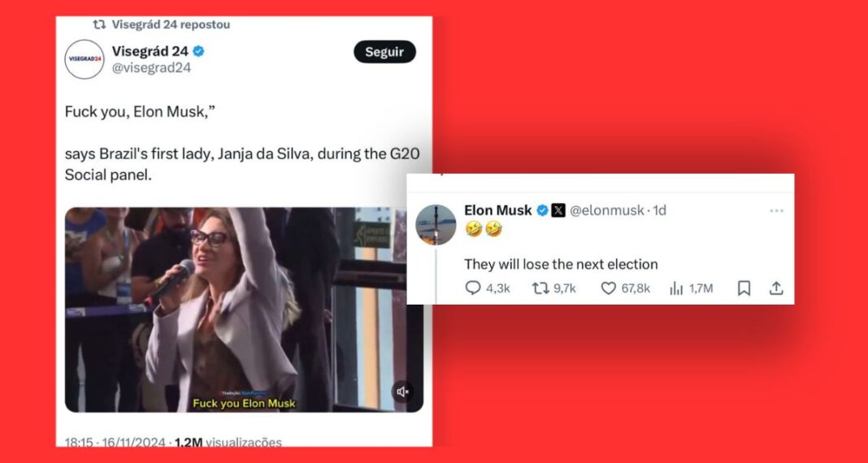
Task: View analytics via the 1,7M views icon
Action: (676, 288)
